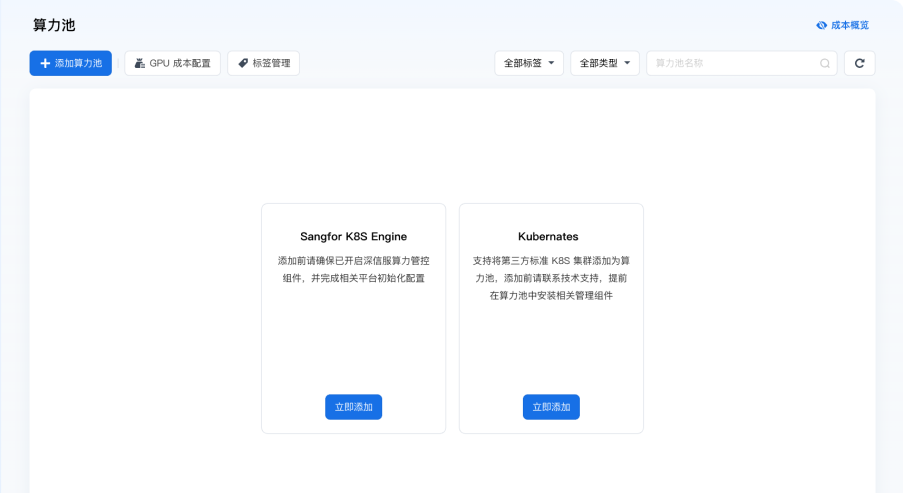The height and width of the screenshot is (493, 903).
Task: Click description text 支持将第三方标准 K8S 集群添加为算
Action: [x=551, y=261]
